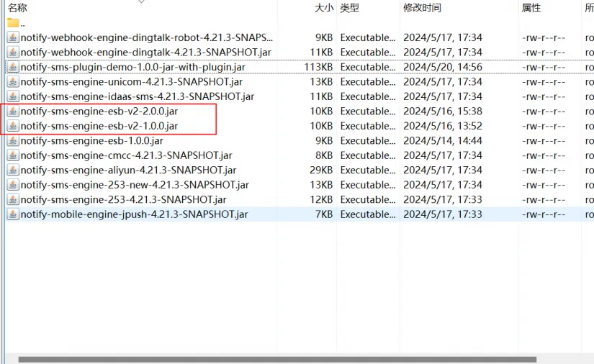Click the jar icon of notify-sms-engine-esb-v2-2.0.0.jar
The height and width of the screenshot is (364, 594).
click(13, 112)
